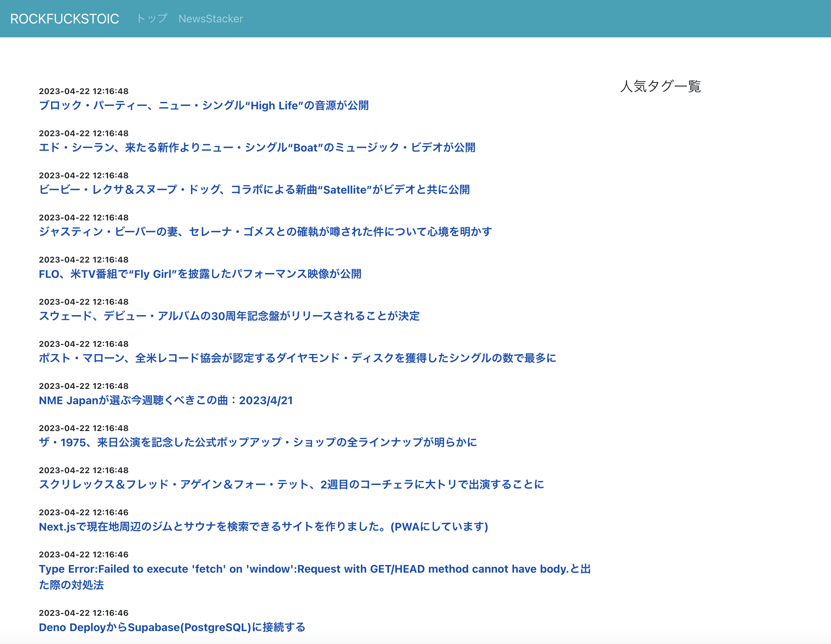Open the Bloc Party "High Life" article
831x644 pixels.
pyautogui.click(x=204, y=105)
